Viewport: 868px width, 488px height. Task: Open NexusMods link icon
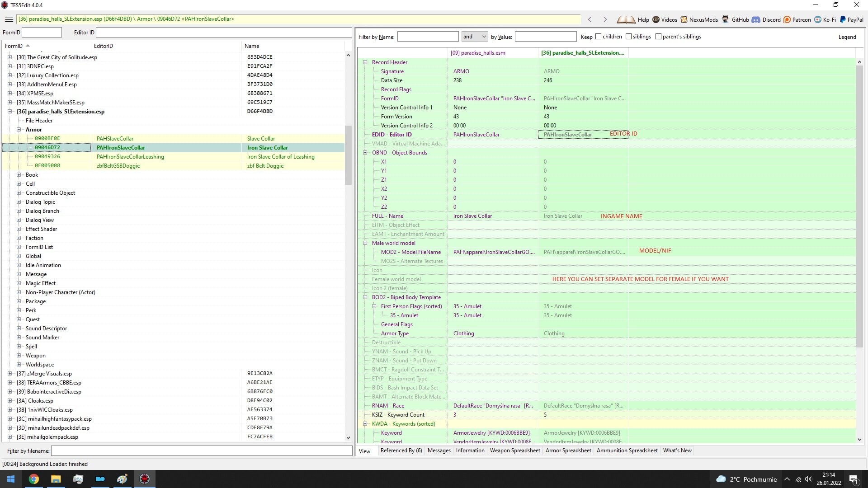point(684,19)
